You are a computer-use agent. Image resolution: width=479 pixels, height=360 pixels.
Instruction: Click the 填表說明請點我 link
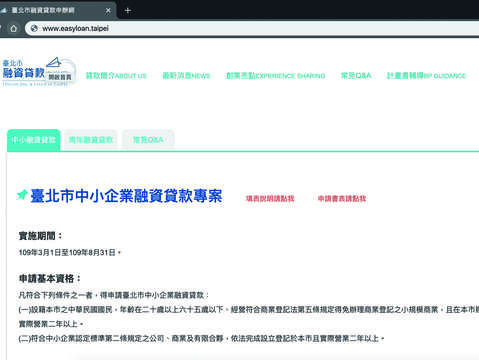[x=270, y=199]
